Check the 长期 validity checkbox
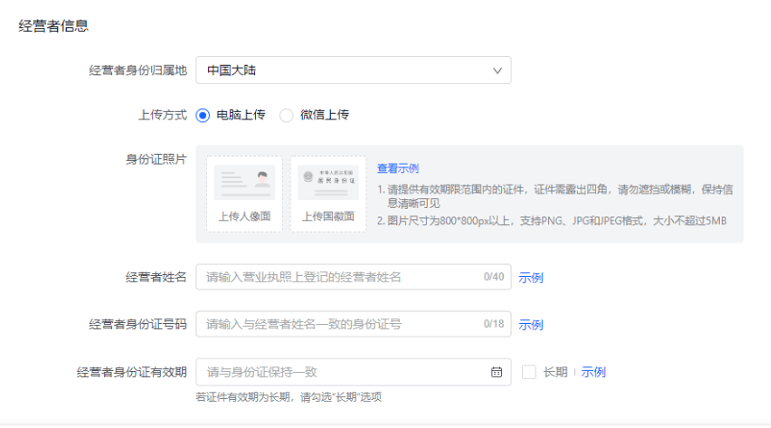This screenshot has width=771, height=428. (x=529, y=372)
